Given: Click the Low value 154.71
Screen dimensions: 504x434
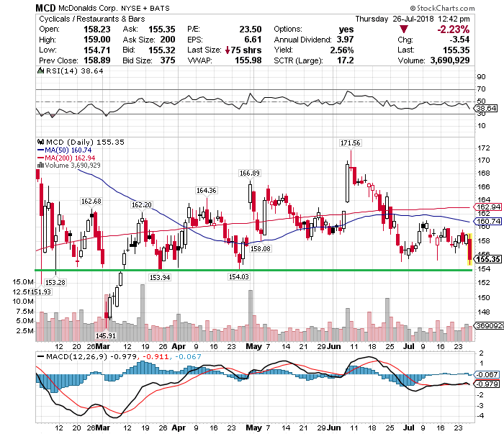Looking at the screenshot, I should pyautogui.click(x=97, y=50).
